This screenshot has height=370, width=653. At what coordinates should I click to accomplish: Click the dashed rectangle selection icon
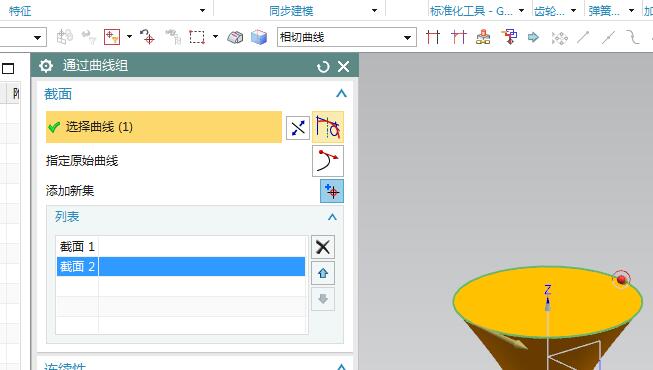coord(197,37)
